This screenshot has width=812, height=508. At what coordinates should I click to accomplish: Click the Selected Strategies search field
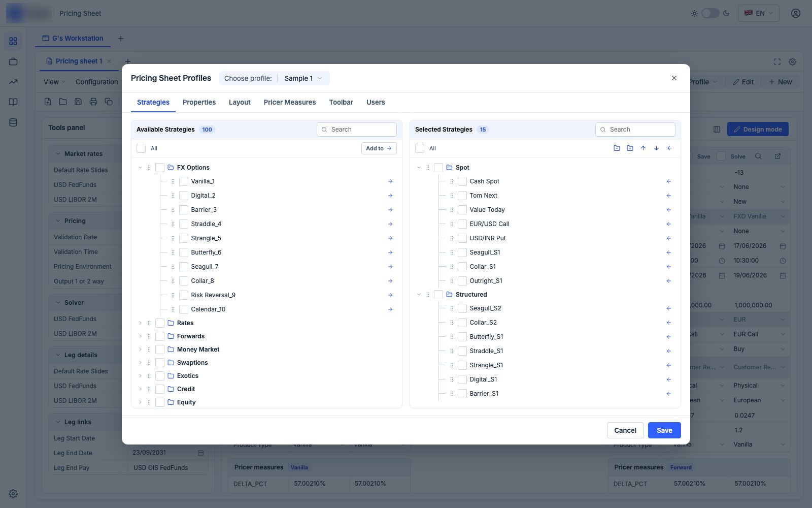635,130
